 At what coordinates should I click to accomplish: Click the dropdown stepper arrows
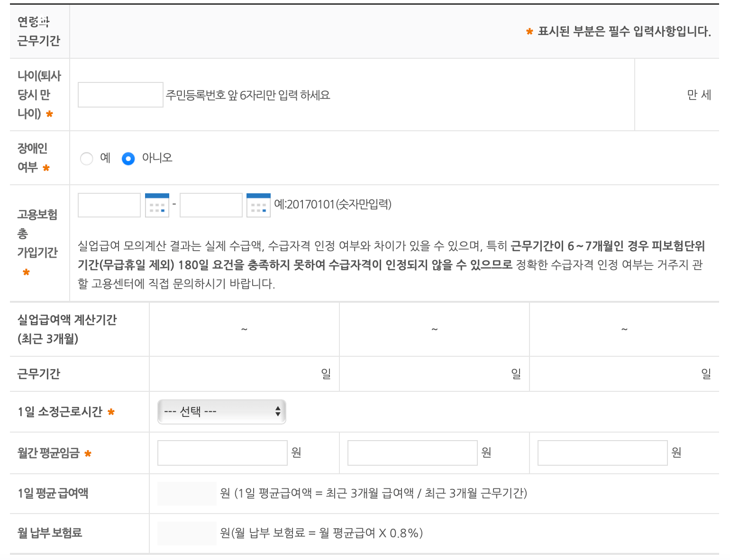point(279,412)
